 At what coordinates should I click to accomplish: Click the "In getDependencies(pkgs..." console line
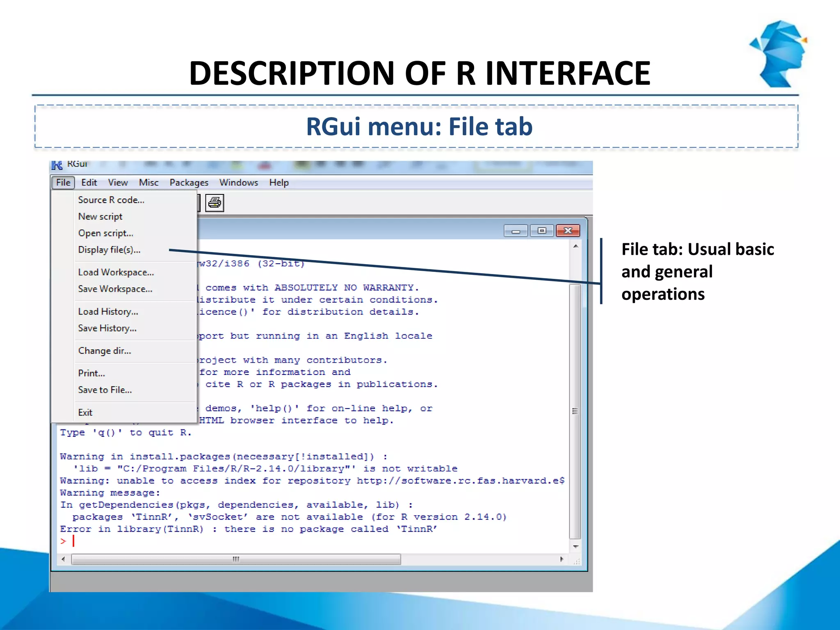point(236,505)
